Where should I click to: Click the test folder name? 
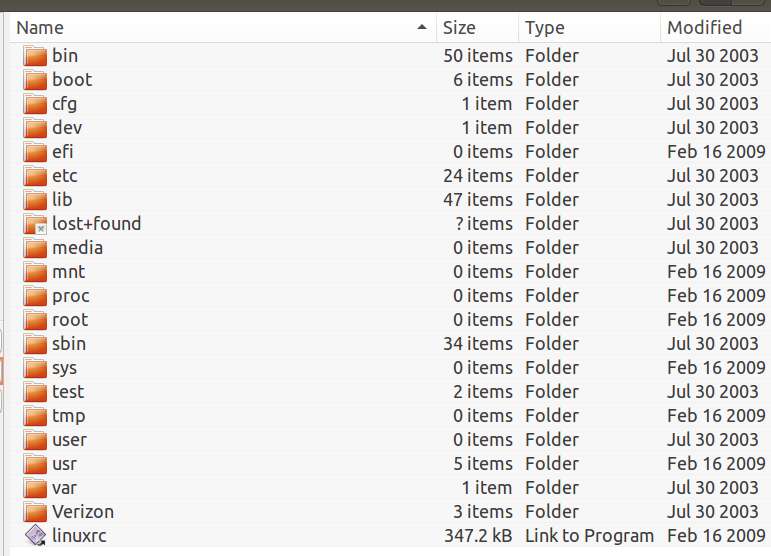click(x=68, y=392)
